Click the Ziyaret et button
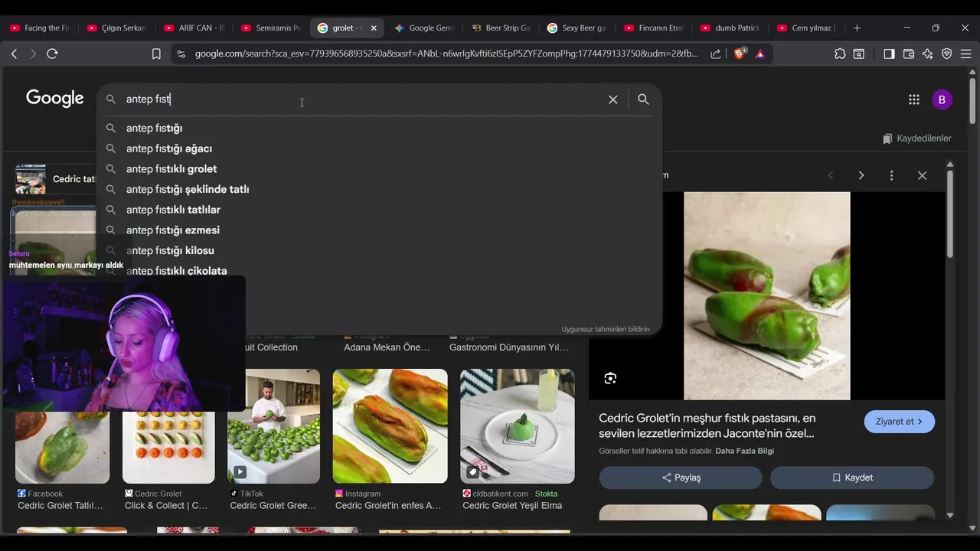 [899, 422]
